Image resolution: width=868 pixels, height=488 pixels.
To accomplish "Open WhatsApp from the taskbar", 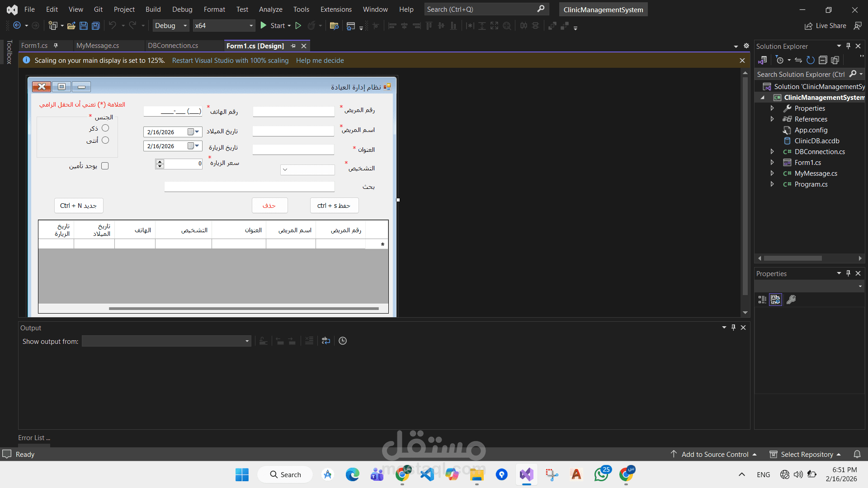I will coord(602,474).
